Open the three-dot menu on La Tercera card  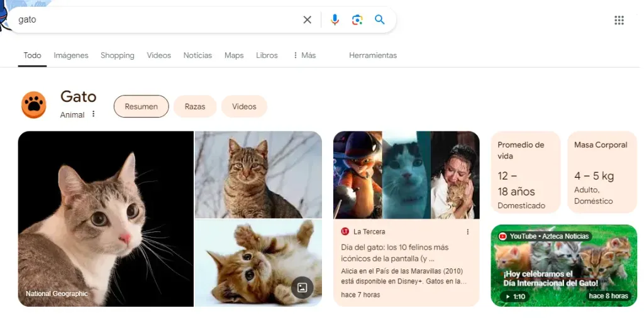[467, 232]
